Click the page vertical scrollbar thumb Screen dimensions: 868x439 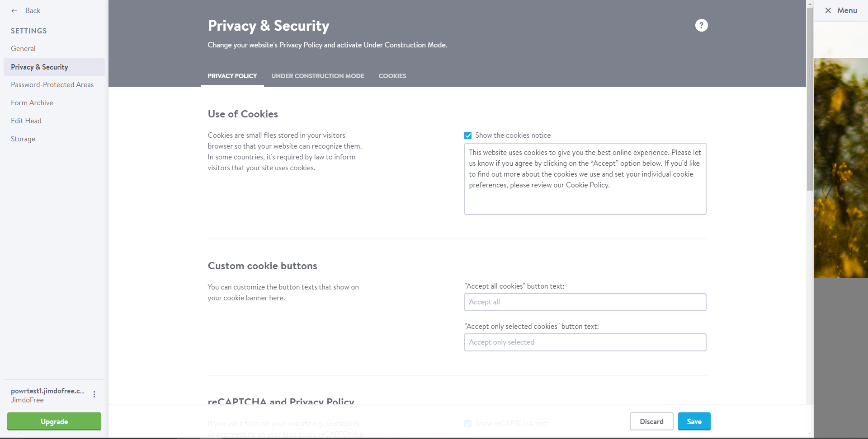pos(810,98)
